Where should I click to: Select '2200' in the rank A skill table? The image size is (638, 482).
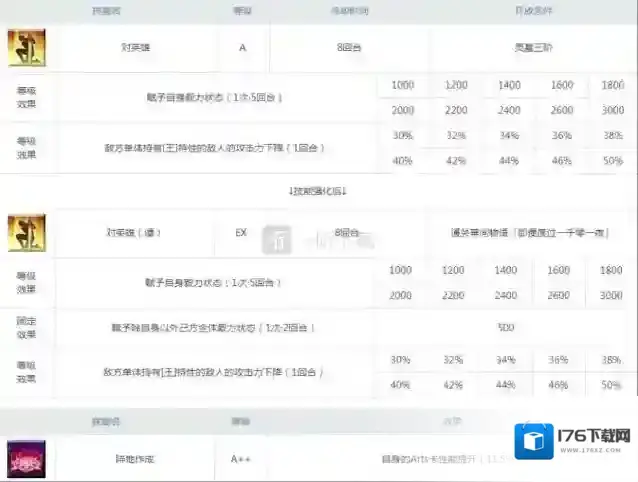tap(456, 110)
